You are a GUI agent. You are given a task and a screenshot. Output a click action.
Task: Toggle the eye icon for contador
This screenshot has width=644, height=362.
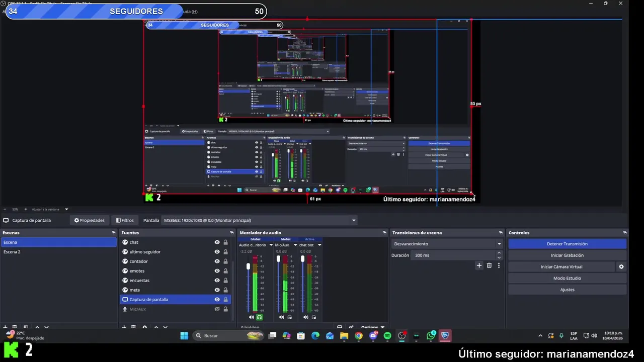pos(217,261)
